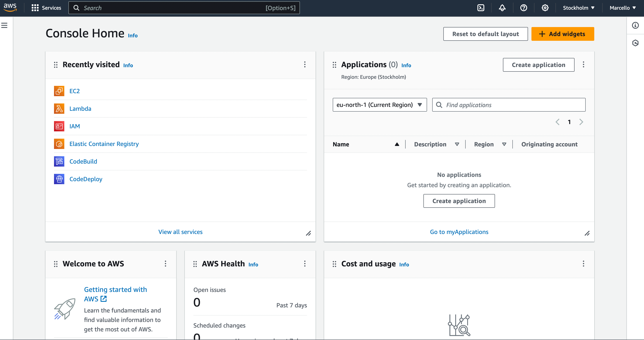Select applications page number 1
The width and height of the screenshot is (644, 340).
click(x=569, y=122)
